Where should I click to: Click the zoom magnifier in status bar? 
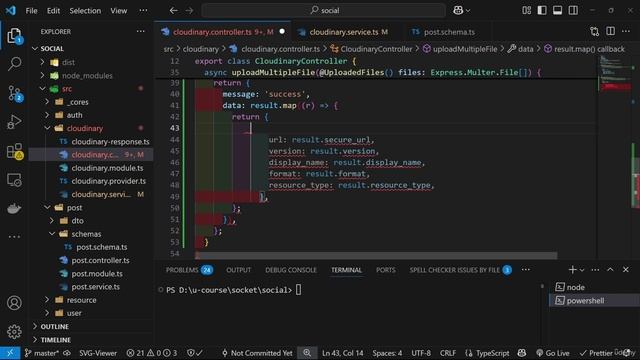[x=307, y=353]
